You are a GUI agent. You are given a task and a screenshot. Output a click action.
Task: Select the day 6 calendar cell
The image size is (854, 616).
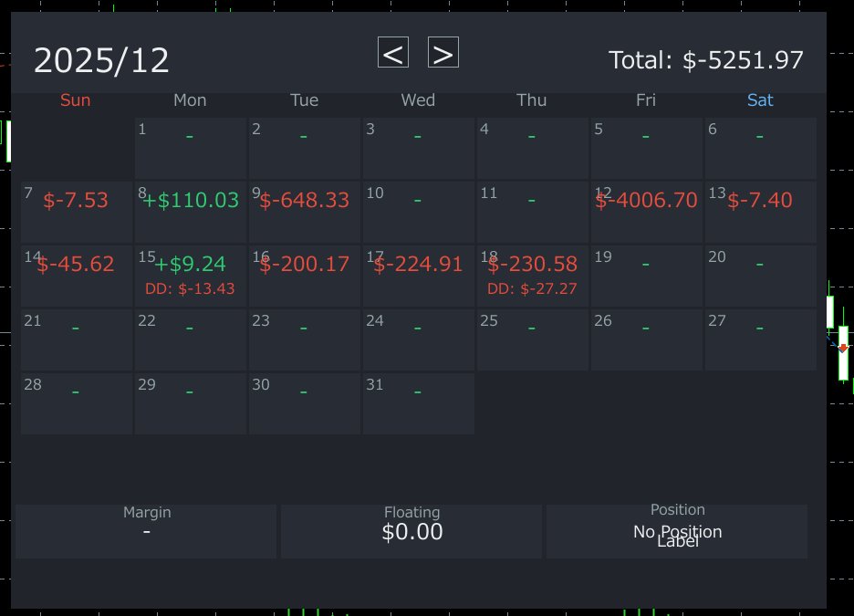click(761, 148)
